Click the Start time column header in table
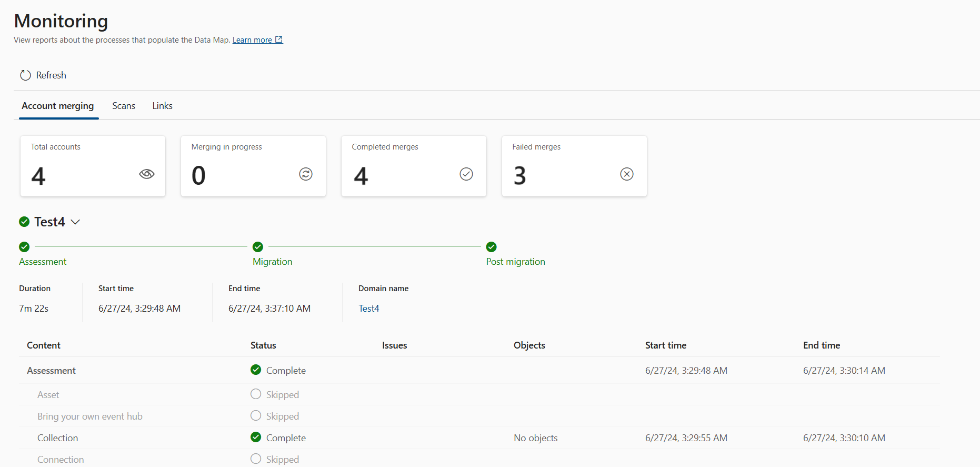The height and width of the screenshot is (467, 980). tap(666, 345)
